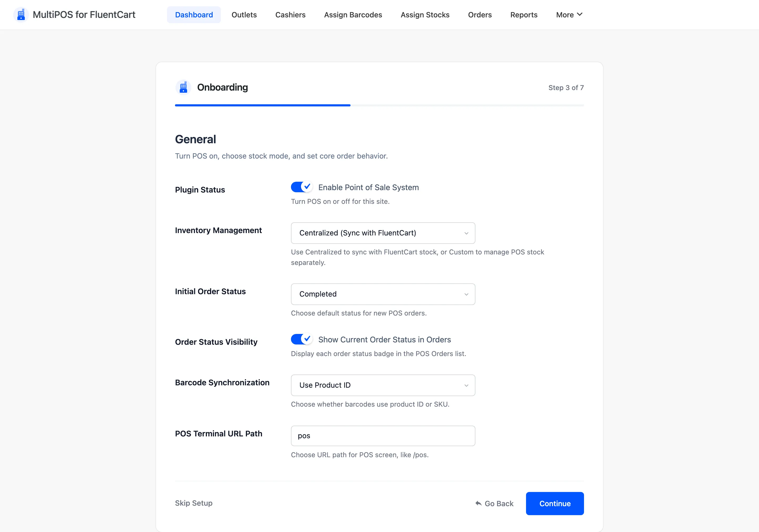
Task: Click the onboarding progress bar
Action: [379, 105]
